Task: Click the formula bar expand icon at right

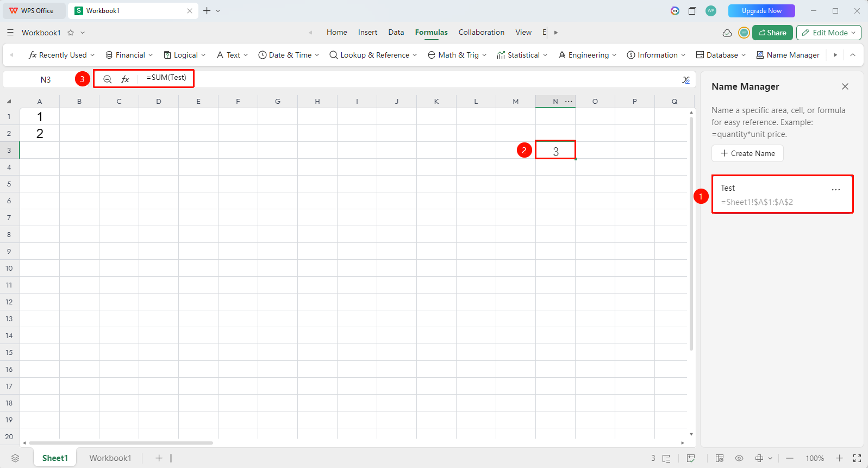Action: [x=686, y=80]
